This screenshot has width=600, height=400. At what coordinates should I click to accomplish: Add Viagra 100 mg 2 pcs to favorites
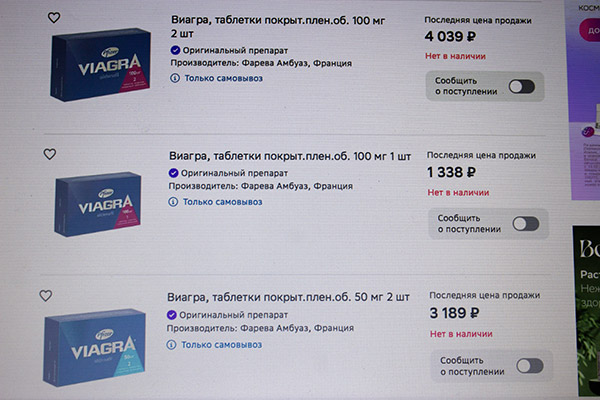(54, 17)
